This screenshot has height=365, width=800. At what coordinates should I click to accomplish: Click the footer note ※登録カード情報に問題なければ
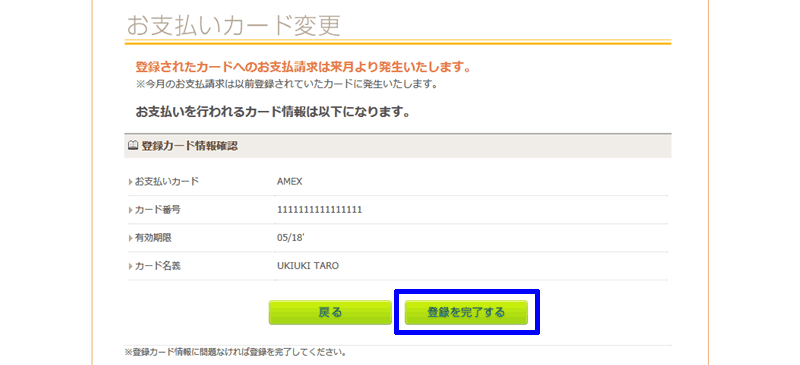[236, 352]
